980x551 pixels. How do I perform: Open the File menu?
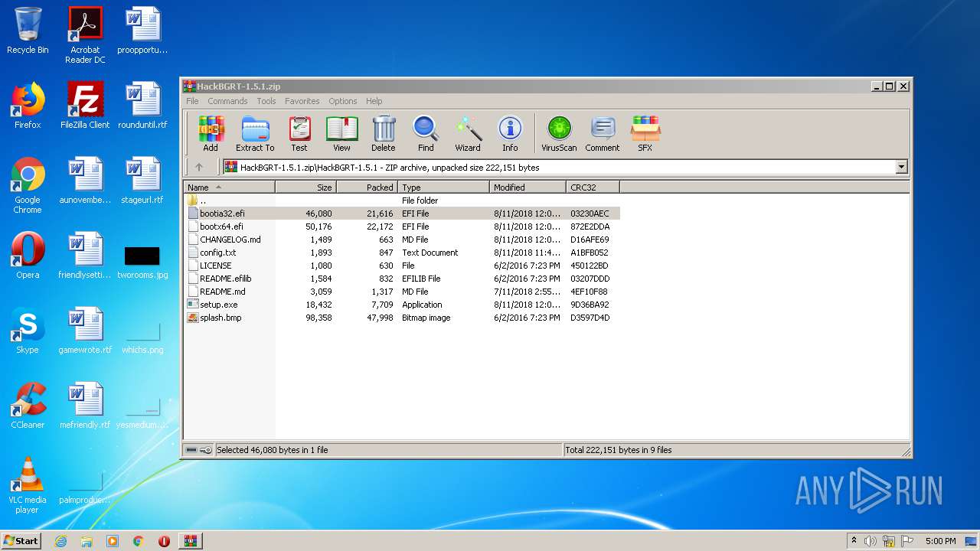(192, 101)
